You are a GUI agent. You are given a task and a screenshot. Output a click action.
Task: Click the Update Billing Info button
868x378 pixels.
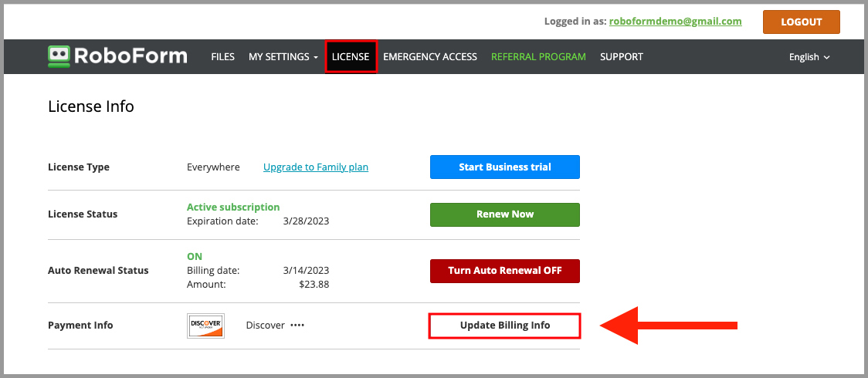click(505, 326)
